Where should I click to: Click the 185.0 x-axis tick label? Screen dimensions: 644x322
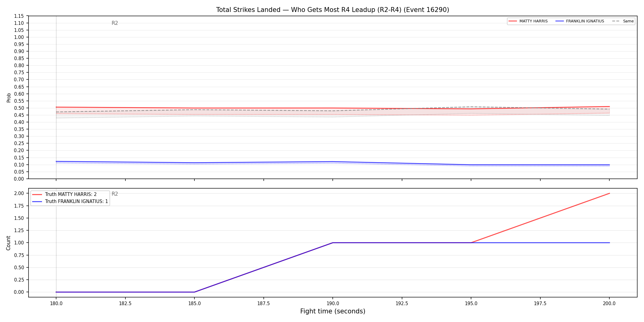[194, 304]
